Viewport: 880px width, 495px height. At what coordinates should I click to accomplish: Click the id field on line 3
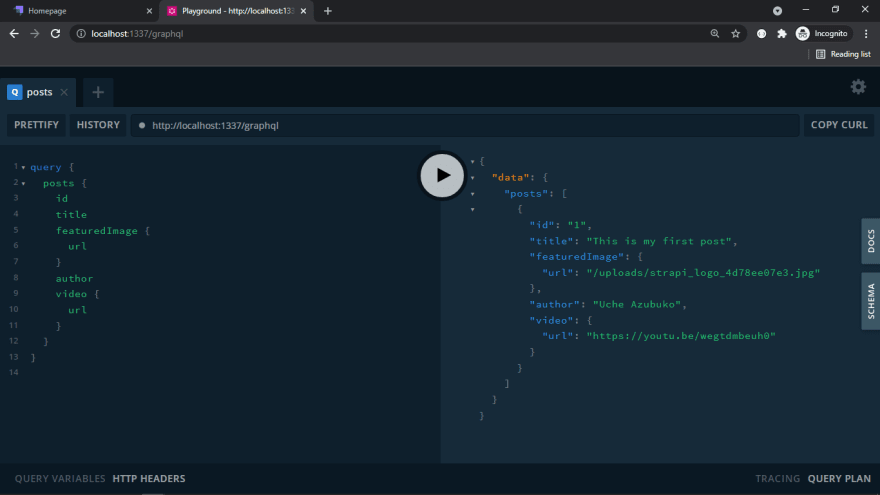62,199
